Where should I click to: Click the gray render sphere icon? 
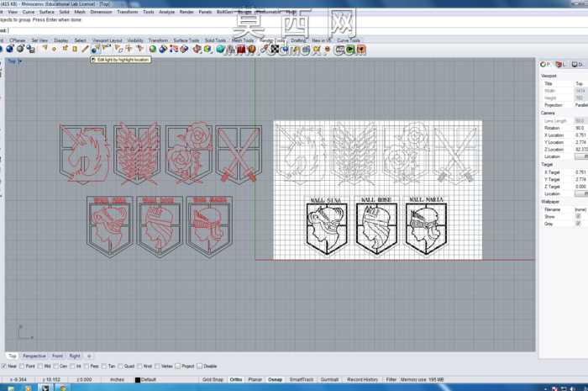20,49
